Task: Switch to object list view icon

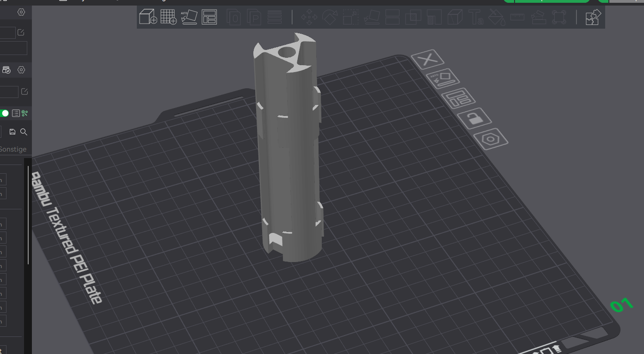Action: tap(16, 113)
